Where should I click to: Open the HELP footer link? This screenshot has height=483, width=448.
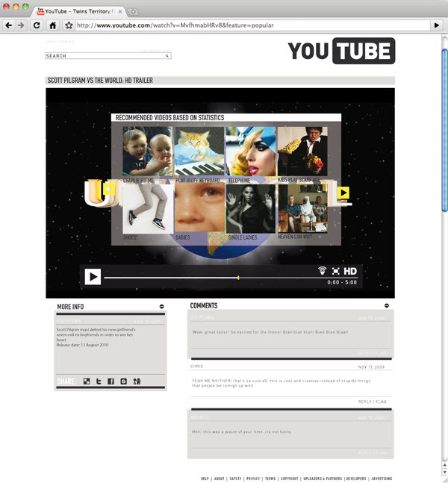(x=205, y=479)
